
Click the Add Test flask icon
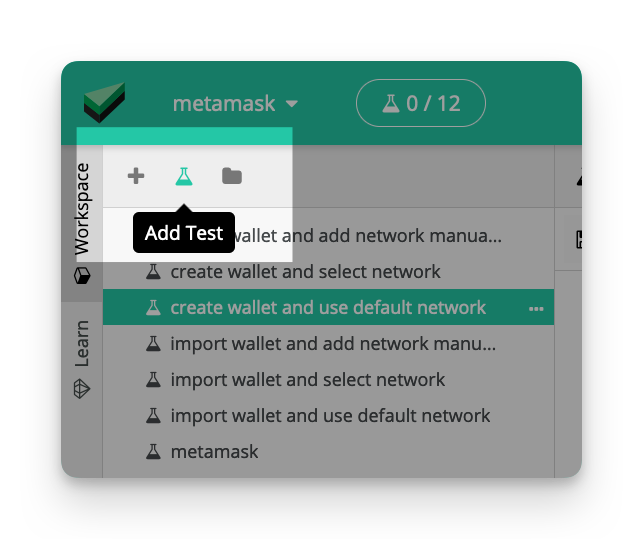[184, 176]
